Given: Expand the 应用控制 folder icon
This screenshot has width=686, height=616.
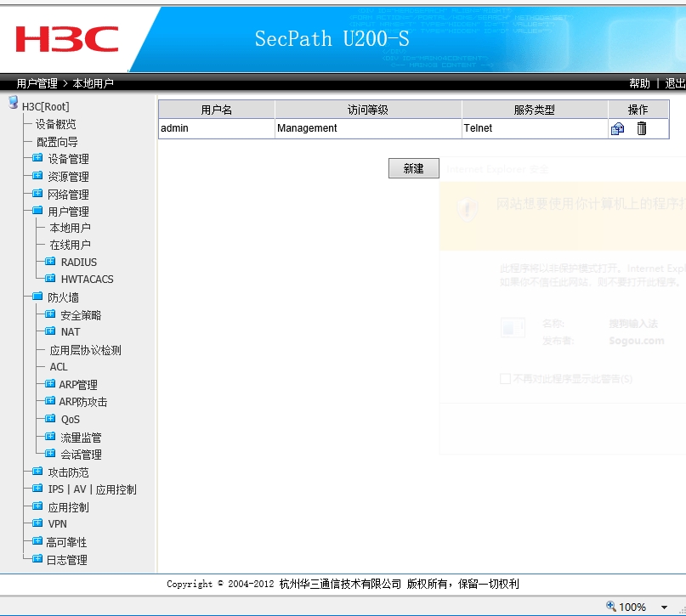Looking at the screenshot, I should pyautogui.click(x=37, y=506).
